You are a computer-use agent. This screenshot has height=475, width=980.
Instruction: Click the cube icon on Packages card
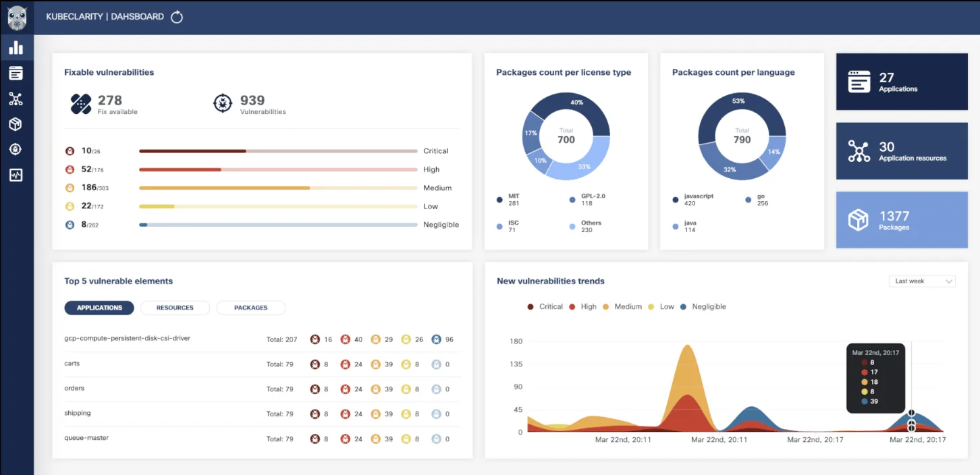[x=859, y=221]
